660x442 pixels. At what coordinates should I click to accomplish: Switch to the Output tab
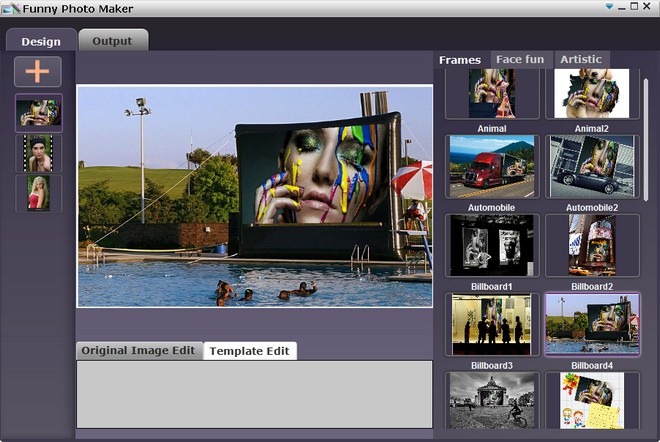[x=112, y=41]
